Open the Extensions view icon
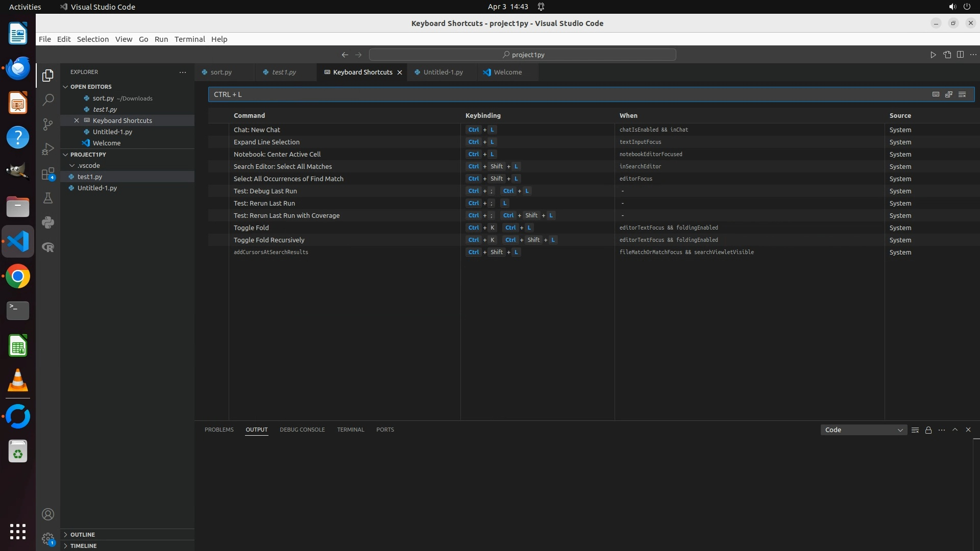This screenshot has width=980, height=551. point(48,174)
